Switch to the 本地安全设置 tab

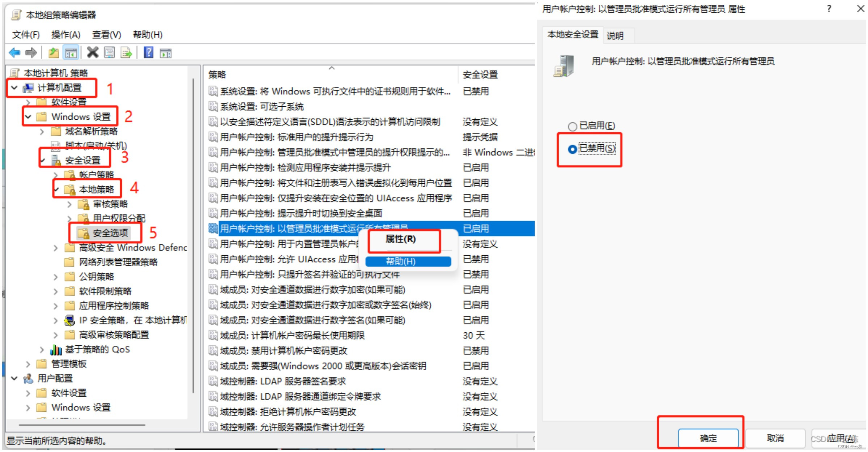pyautogui.click(x=573, y=35)
